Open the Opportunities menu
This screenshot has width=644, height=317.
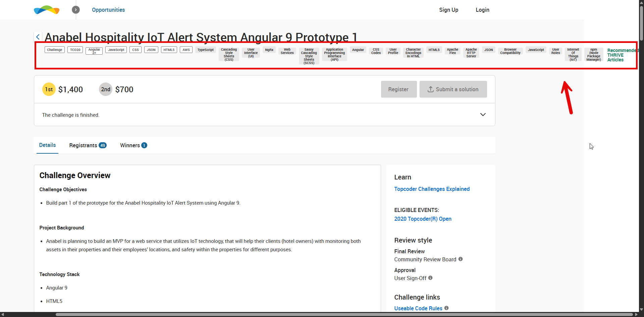click(108, 10)
